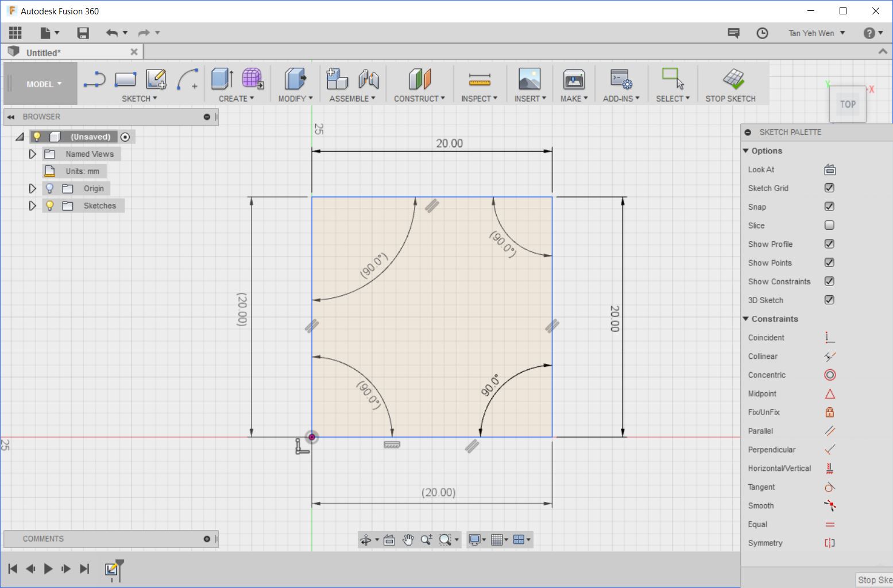Collapse the Constraints section
The height and width of the screenshot is (588, 893).
746,319
